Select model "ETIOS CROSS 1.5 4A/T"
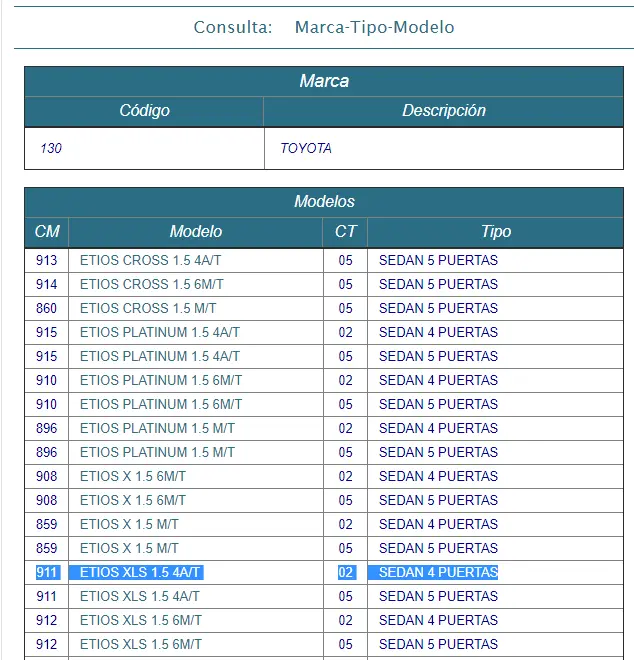This screenshot has height=660, width=634. coord(150,260)
